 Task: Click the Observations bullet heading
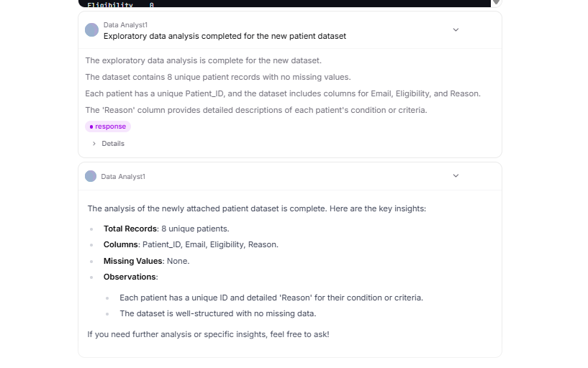pos(130,277)
